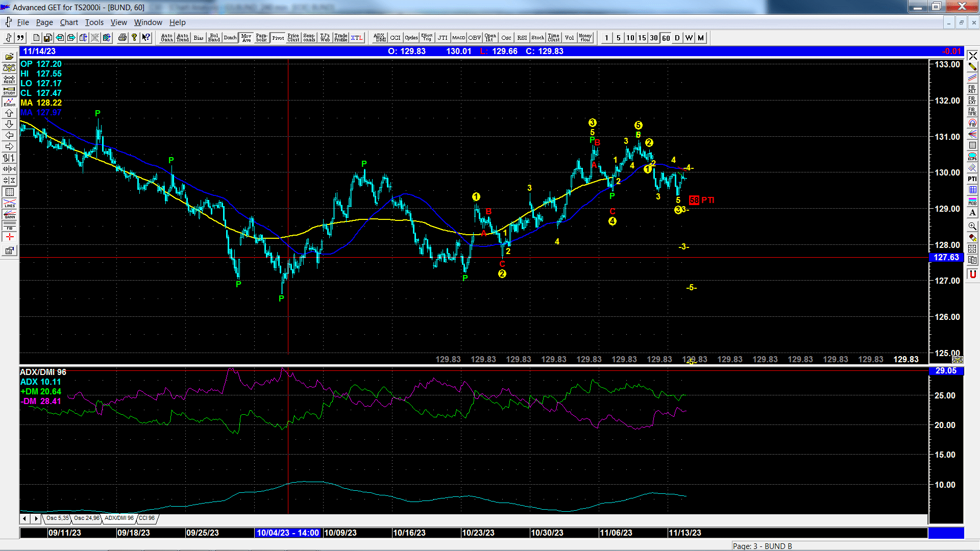The height and width of the screenshot is (551, 980).
Task: Enable the Parabolic study
Action: (x=262, y=38)
